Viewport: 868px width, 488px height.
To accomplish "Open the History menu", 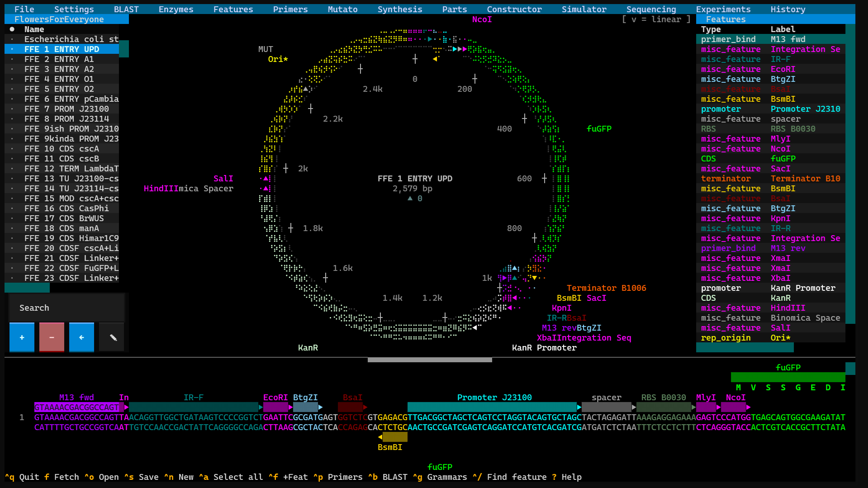I will 788,9.
